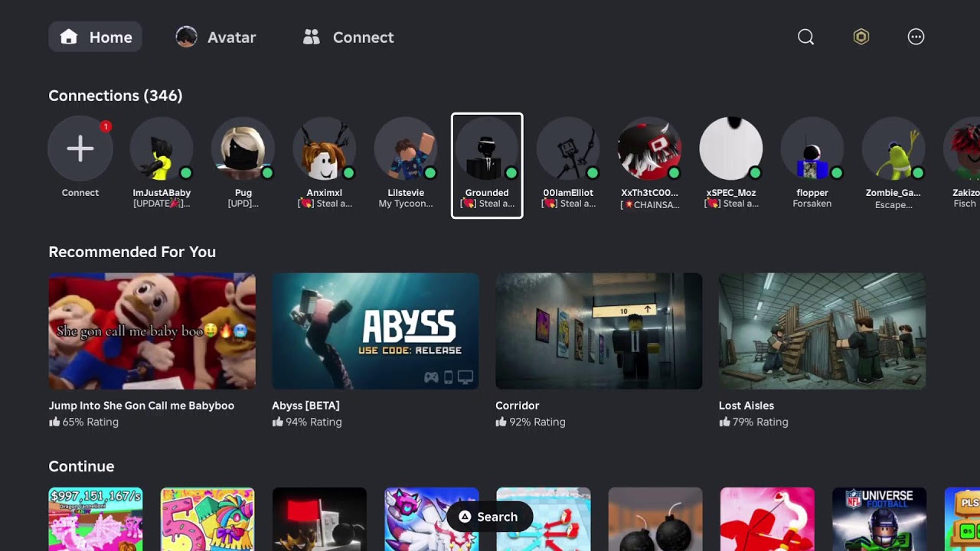Click the 79% Rating label
Viewport: 980px width, 551px height.
(x=753, y=422)
